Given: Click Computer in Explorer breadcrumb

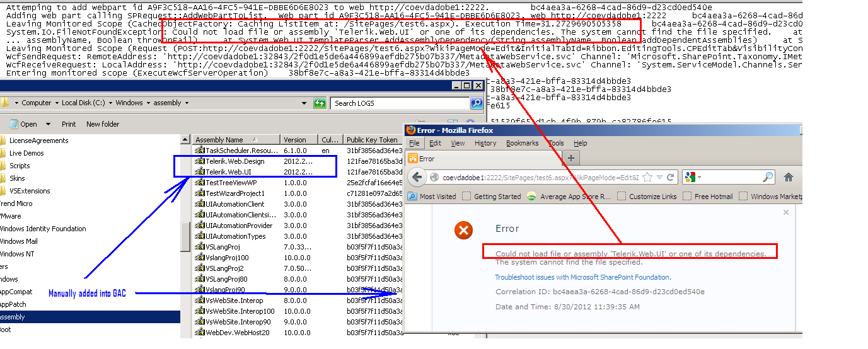Looking at the screenshot, I should coord(37,103).
